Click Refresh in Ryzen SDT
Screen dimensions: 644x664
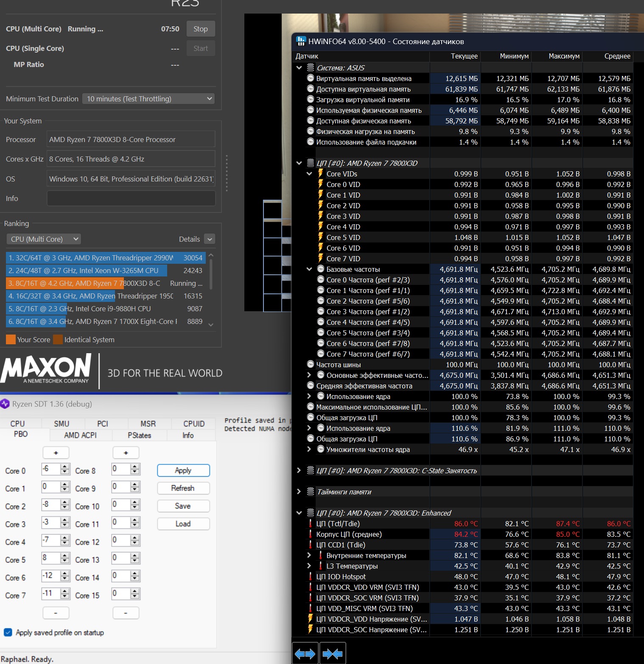(x=183, y=488)
